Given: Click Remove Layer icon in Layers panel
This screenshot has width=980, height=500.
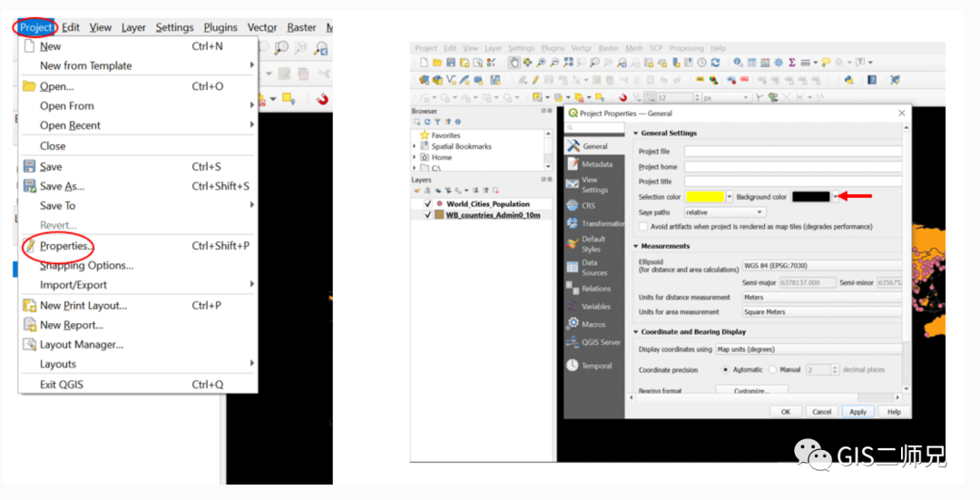Looking at the screenshot, I should (495, 190).
